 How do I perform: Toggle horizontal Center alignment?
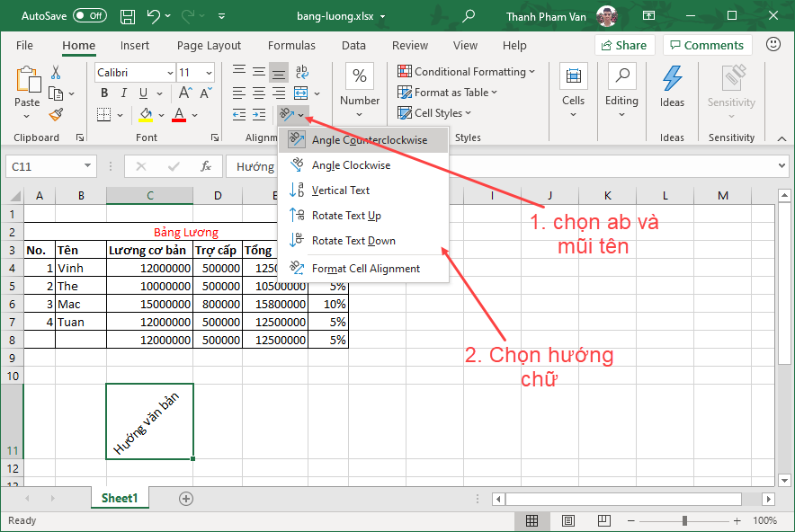pyautogui.click(x=259, y=93)
